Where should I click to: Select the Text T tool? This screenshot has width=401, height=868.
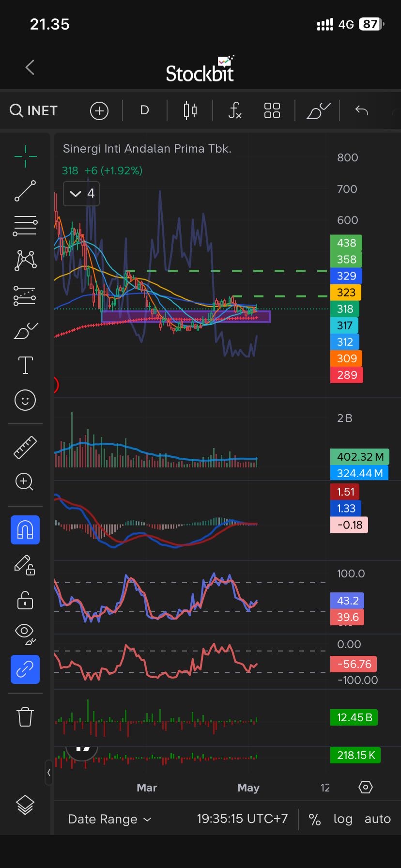pos(25,365)
